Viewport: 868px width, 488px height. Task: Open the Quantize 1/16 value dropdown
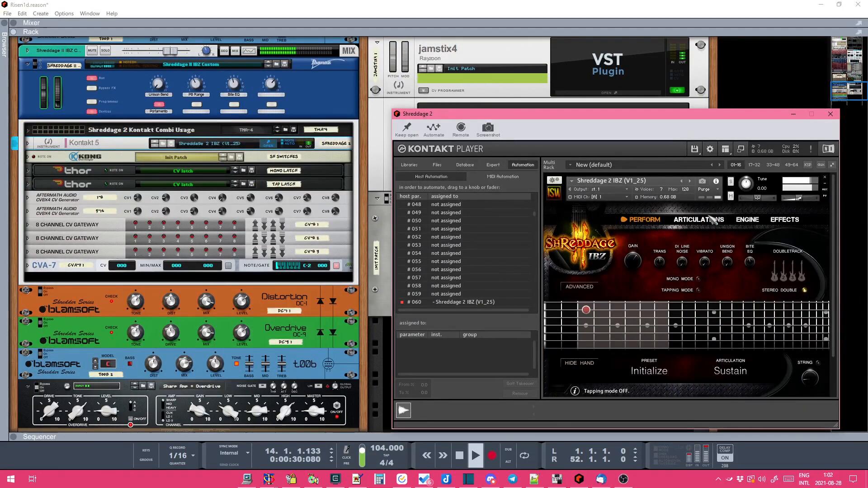[193, 455]
